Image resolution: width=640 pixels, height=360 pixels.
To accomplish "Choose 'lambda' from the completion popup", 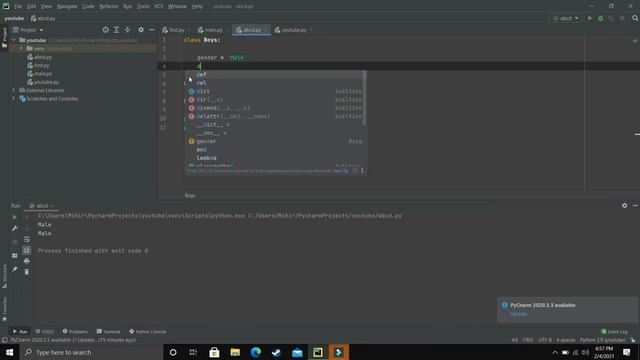I will [276, 158].
